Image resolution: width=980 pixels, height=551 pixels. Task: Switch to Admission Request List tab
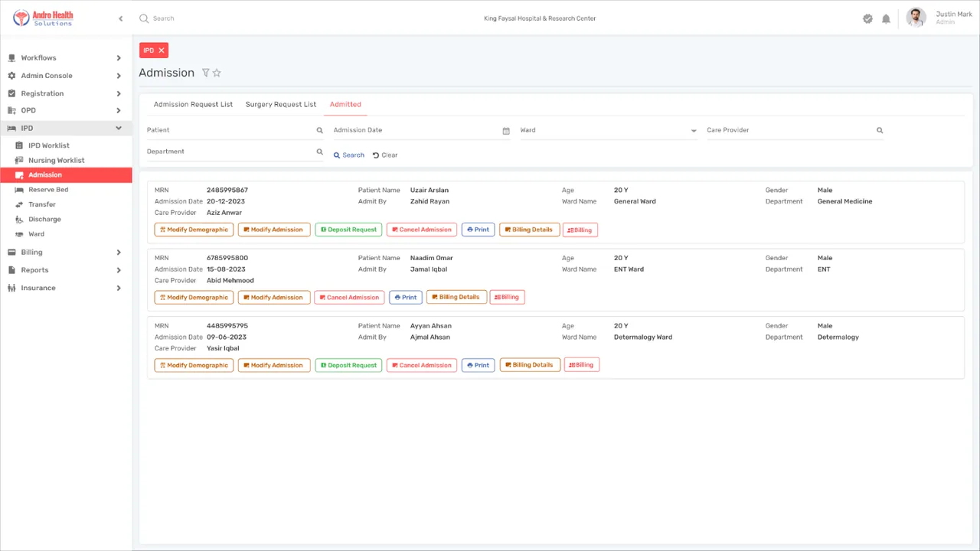point(193,104)
